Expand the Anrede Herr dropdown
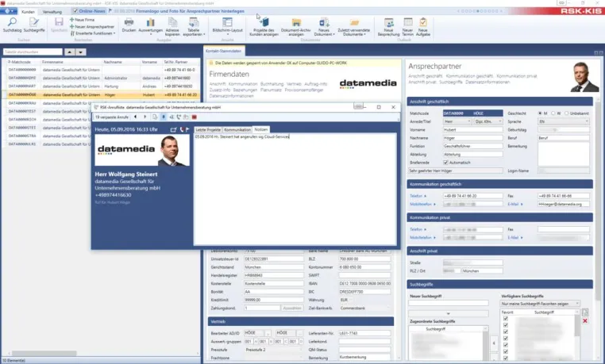Image resolution: width=605 pixels, height=364 pixels. pyautogui.click(x=457, y=121)
